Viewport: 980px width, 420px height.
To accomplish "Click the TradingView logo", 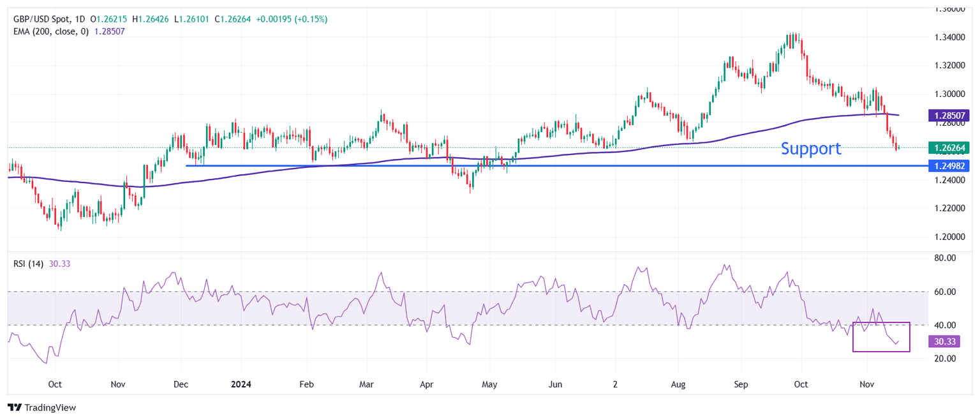I will coord(41,407).
